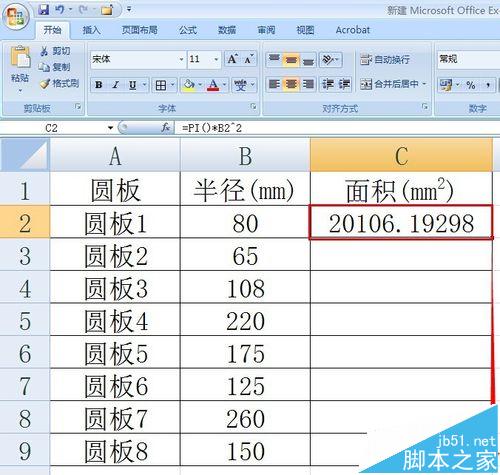Customize the quick access toolbar arrow
Viewport: 500px width, 475px height.
[129, 10]
